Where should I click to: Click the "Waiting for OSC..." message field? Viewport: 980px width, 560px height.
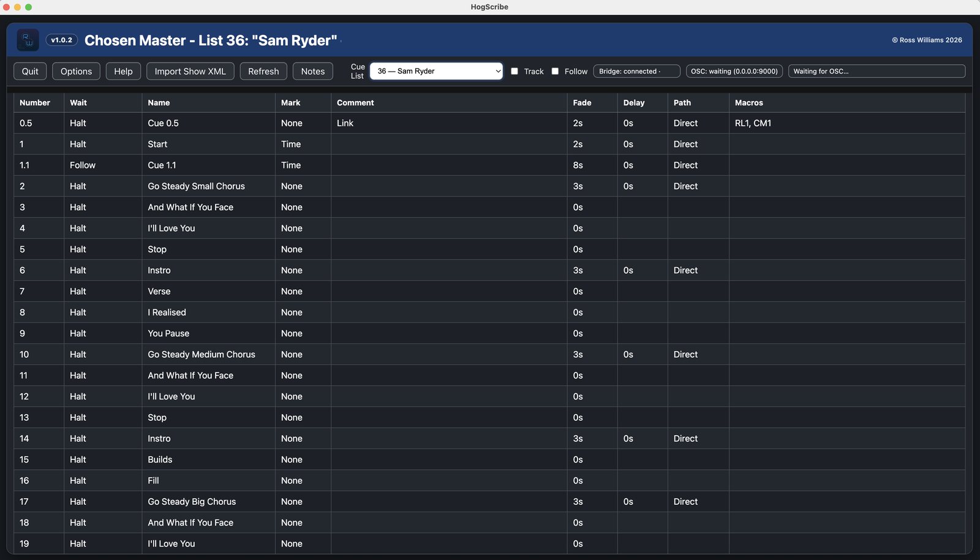(876, 71)
